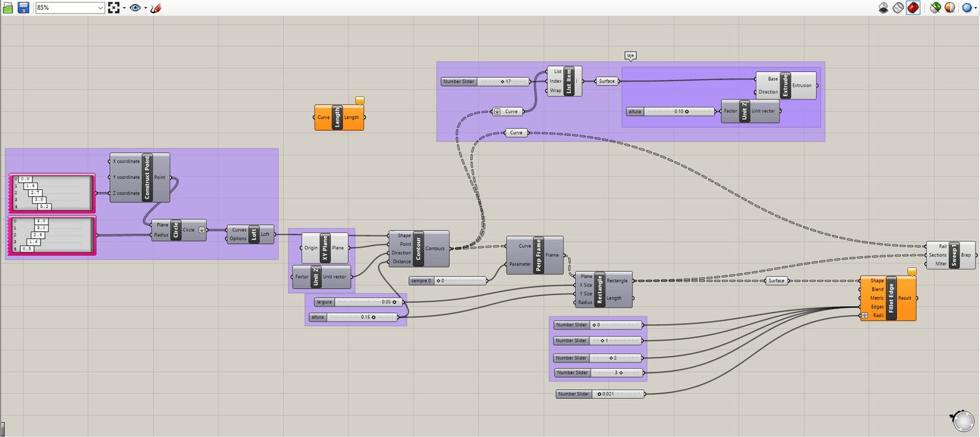This screenshot has height=437, width=980.
Task: Open document preview settings sphere icon
Action: click(x=950, y=8)
